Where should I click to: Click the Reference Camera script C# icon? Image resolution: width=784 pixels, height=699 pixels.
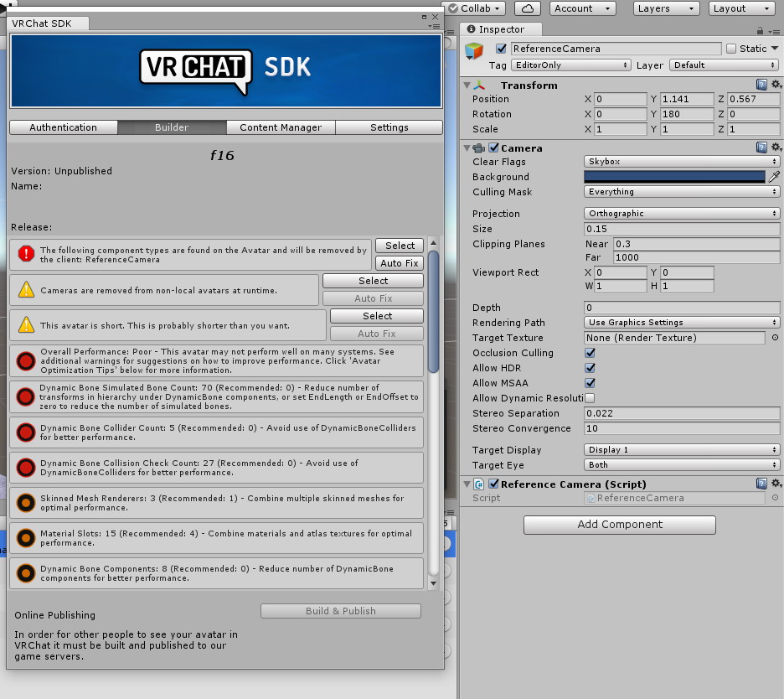click(x=478, y=484)
